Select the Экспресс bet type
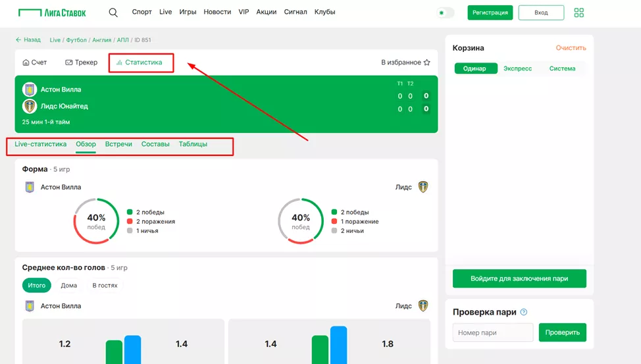Viewport: 641px width, 364px height. [x=517, y=68]
